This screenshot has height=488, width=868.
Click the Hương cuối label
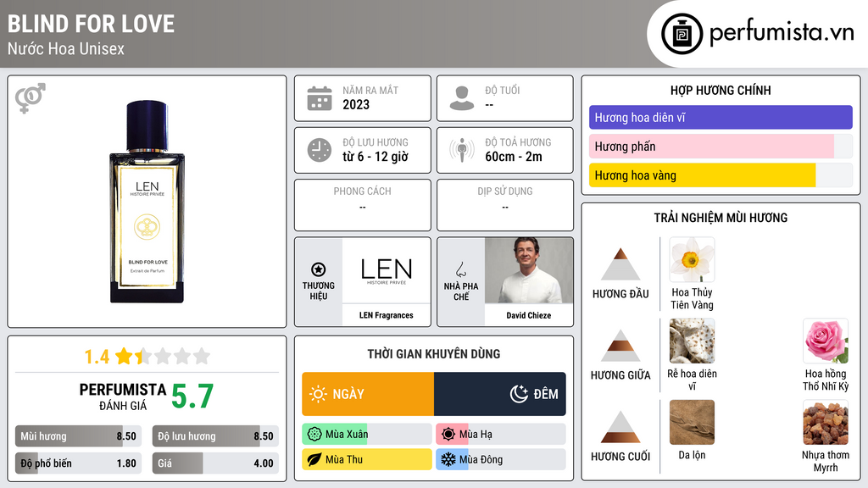pos(620,457)
